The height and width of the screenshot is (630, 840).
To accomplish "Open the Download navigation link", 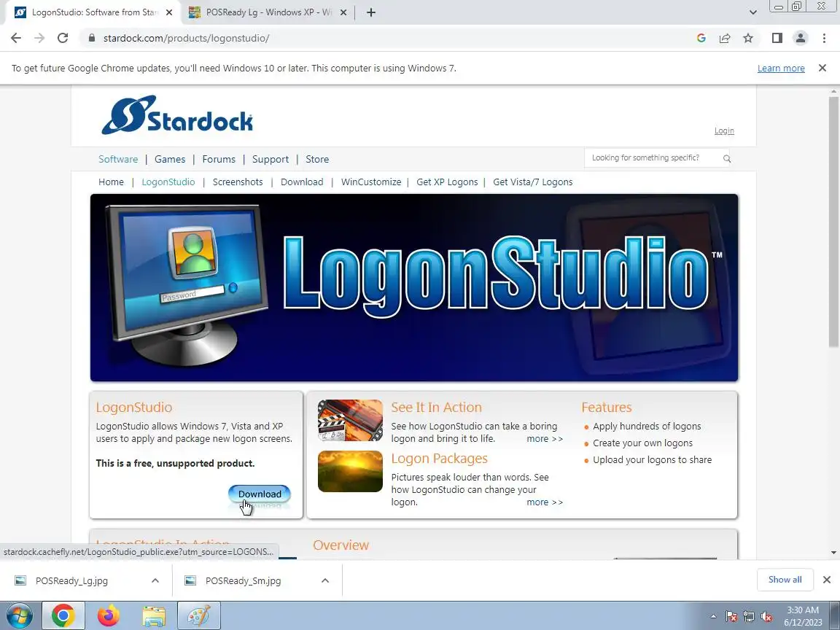I will point(302,182).
